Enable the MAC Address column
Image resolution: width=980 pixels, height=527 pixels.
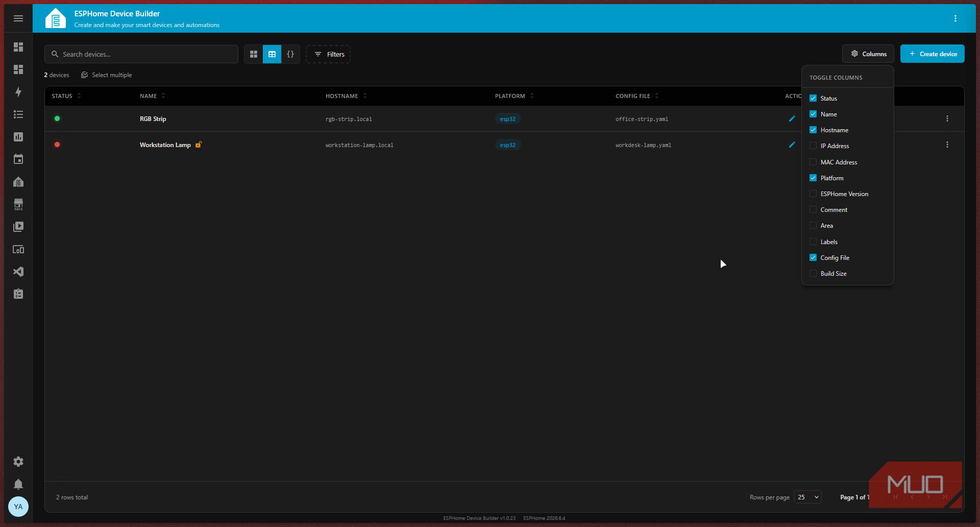click(813, 162)
